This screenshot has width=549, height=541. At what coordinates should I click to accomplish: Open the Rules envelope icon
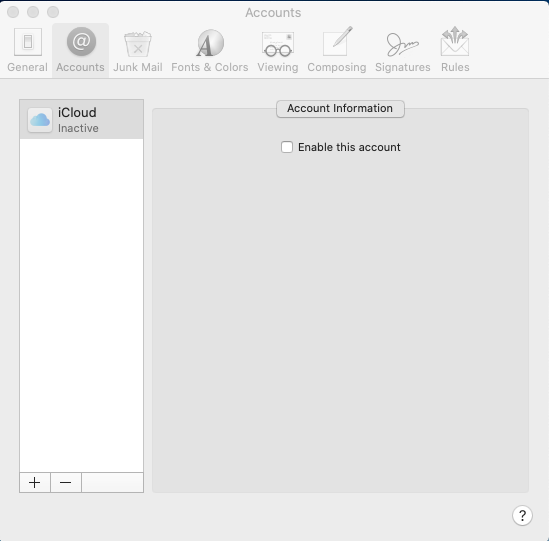tap(455, 41)
